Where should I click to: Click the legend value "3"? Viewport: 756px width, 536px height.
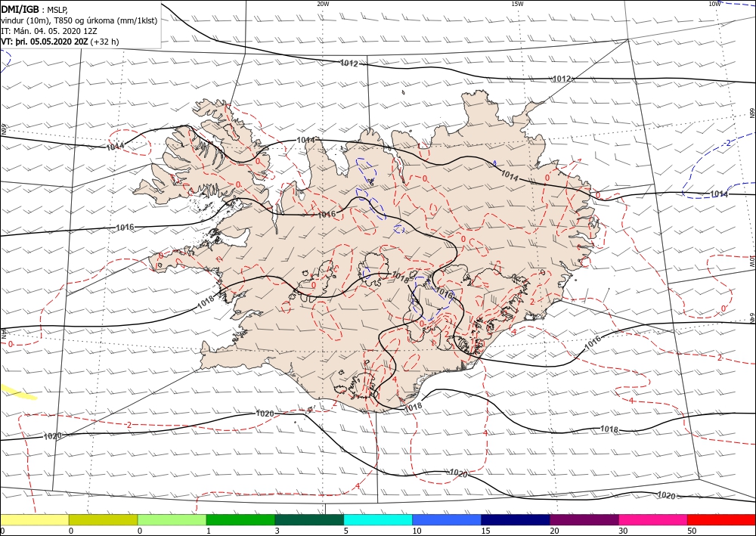pos(277,531)
